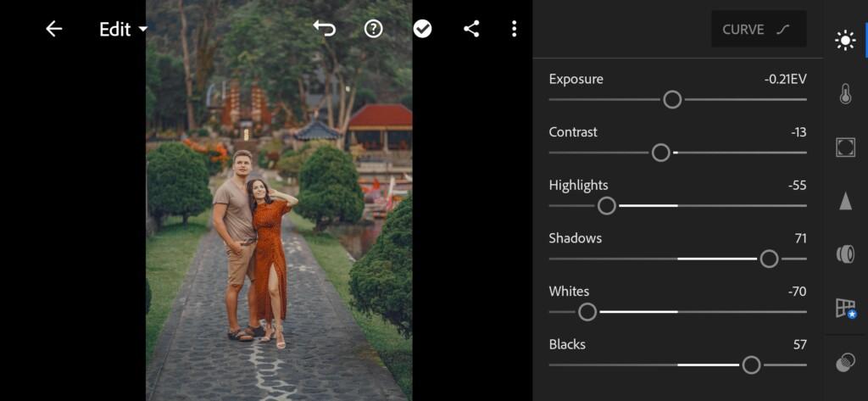Click the Contrast slider handle
Viewport: 868px width, 401px height.
click(661, 153)
